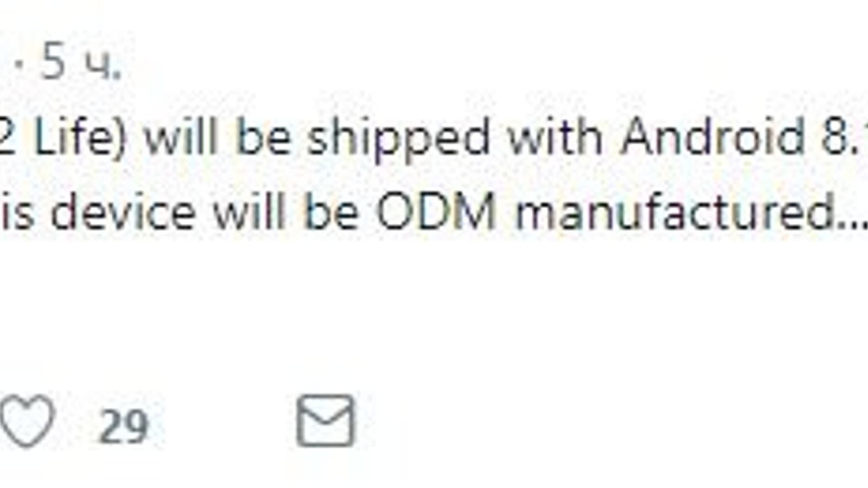Click the word "Life)" in the tweet
This screenshot has width=868, height=488.
click(80, 137)
